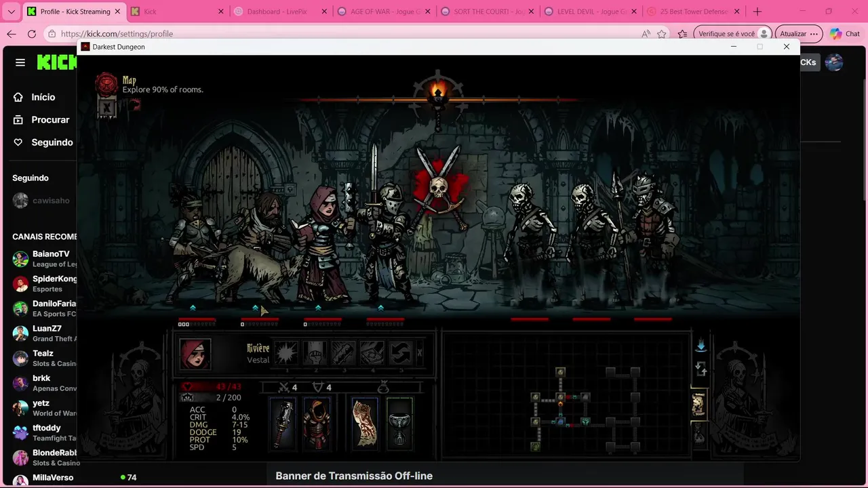Click the Kick user avatar at top right

834,62
